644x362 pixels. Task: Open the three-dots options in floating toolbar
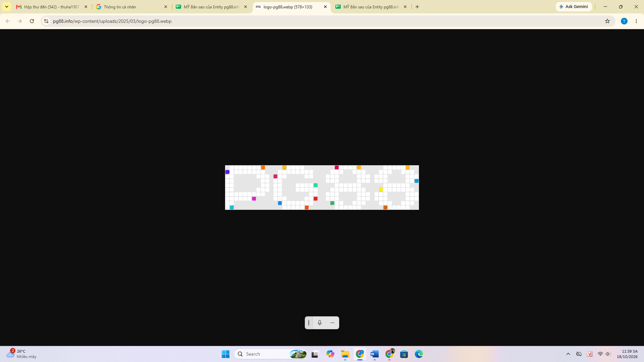(x=332, y=323)
